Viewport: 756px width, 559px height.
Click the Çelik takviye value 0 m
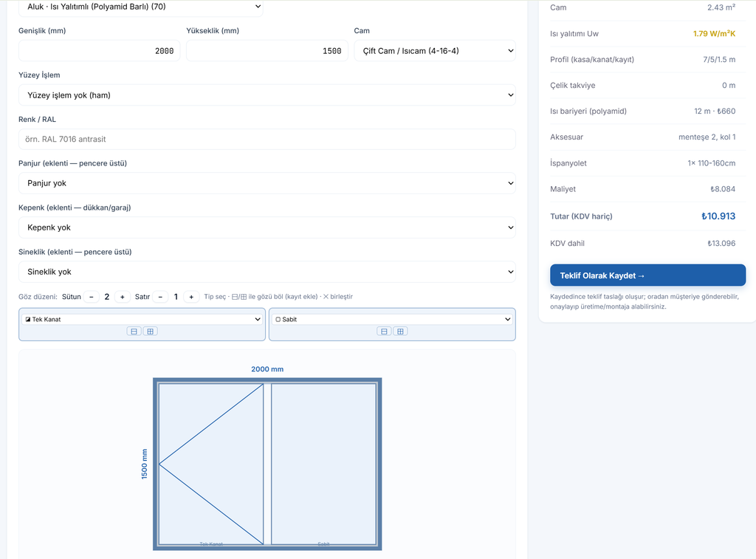pos(729,86)
